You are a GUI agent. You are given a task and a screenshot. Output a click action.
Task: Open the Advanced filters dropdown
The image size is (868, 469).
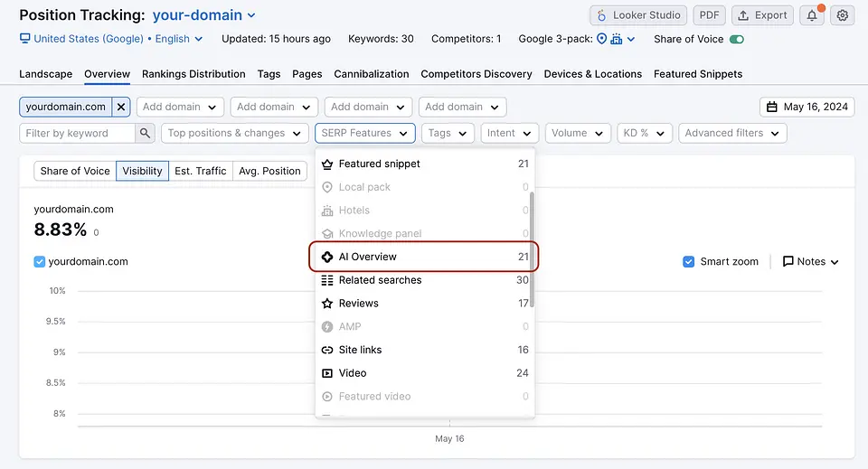click(732, 133)
